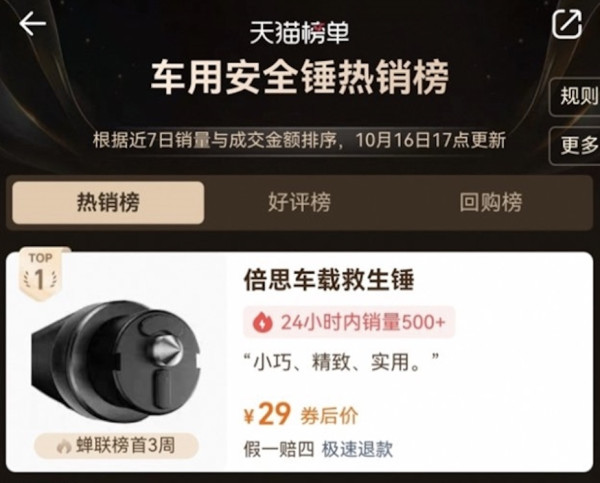Tap the 假一赔四 guarantee label

[x=279, y=449]
